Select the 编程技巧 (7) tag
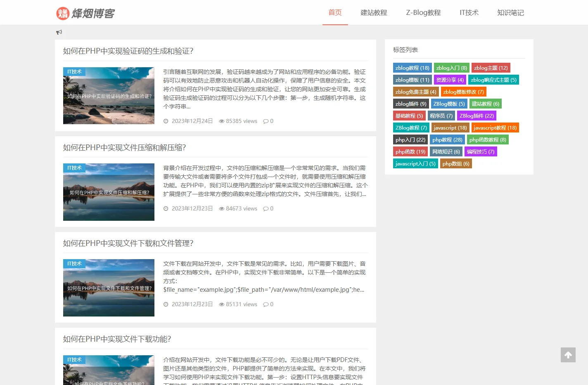 [481, 151]
